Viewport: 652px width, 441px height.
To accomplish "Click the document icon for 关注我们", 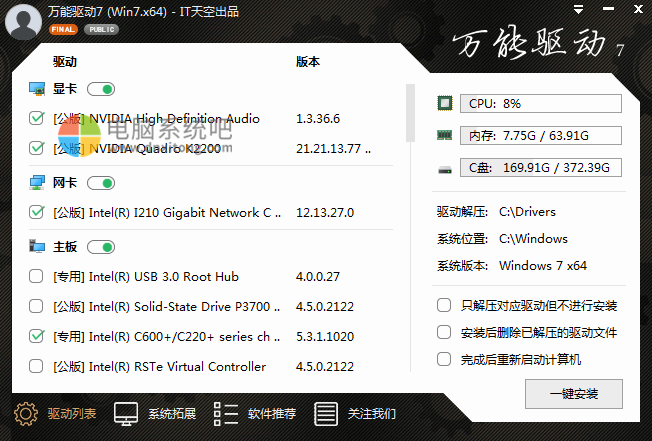I will coord(326,414).
